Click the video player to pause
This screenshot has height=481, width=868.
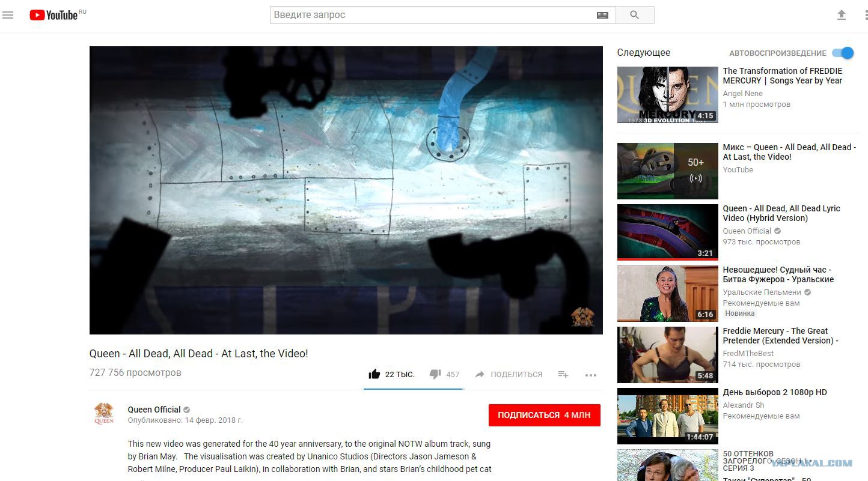coord(346,190)
